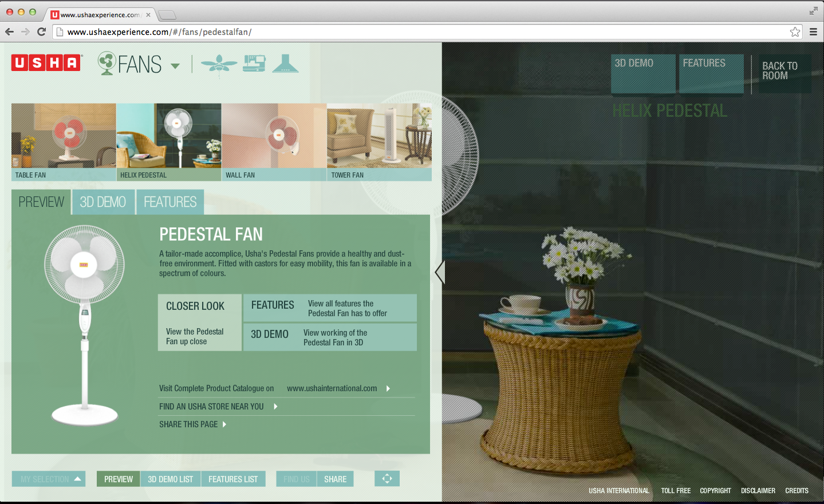Click BACK TO ROOM

(785, 73)
